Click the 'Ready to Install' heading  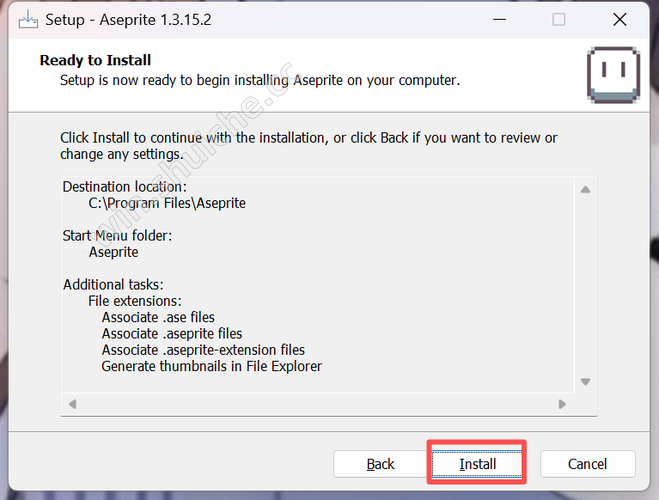(95, 61)
